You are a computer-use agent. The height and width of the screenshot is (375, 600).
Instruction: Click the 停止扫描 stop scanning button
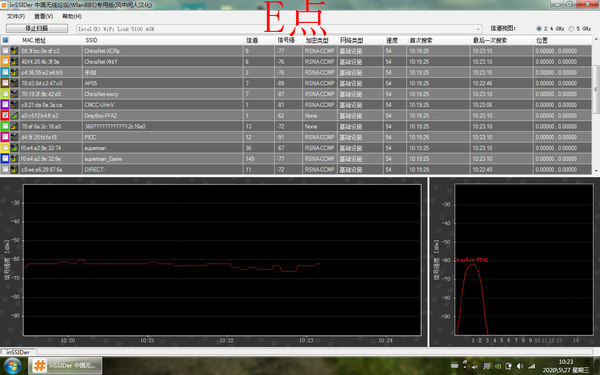point(37,28)
